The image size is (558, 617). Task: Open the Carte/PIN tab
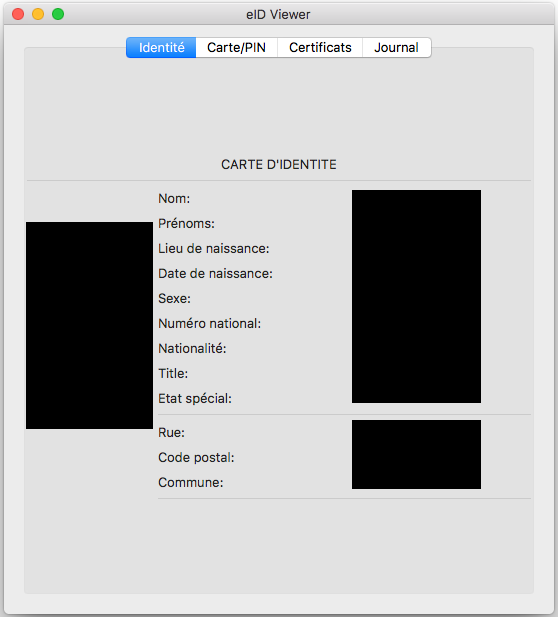point(237,48)
